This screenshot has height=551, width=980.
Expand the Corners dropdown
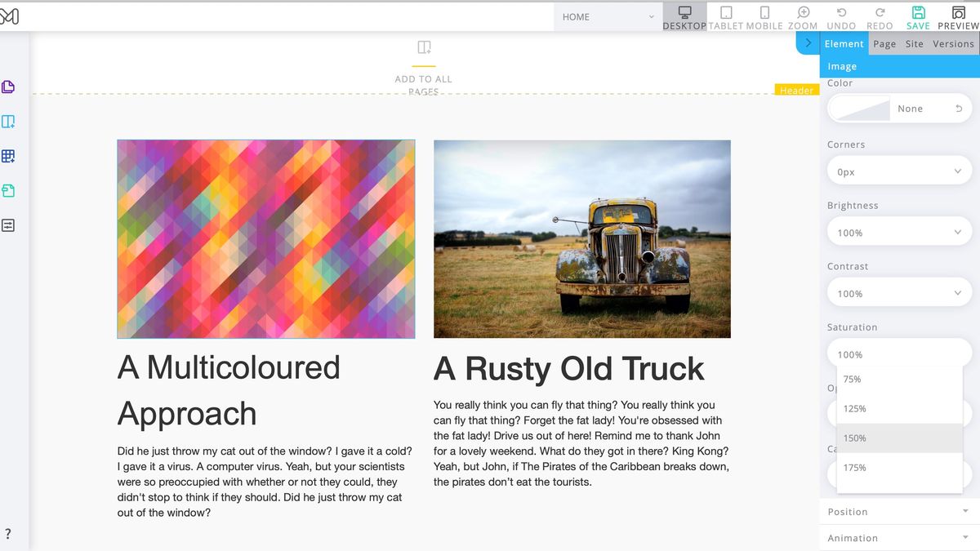click(898, 171)
